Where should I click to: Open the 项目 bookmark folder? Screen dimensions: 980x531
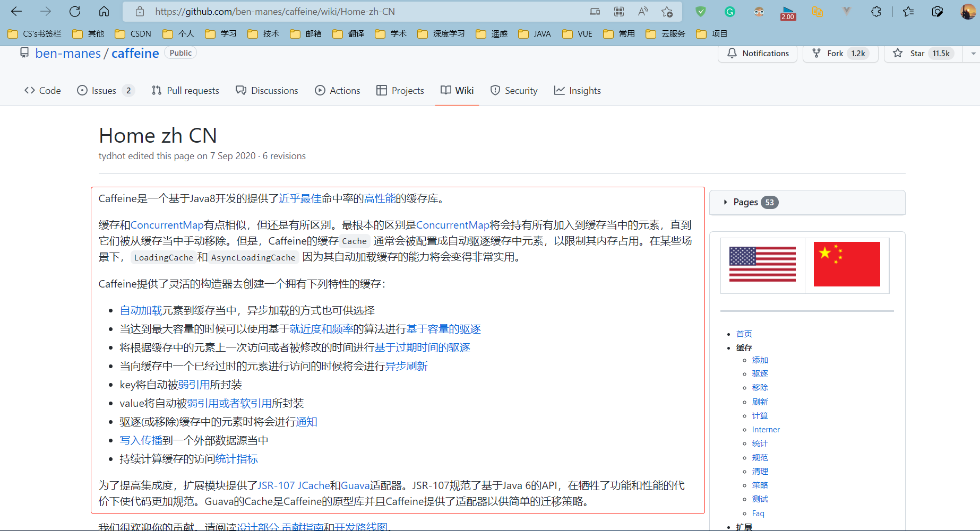click(x=712, y=34)
